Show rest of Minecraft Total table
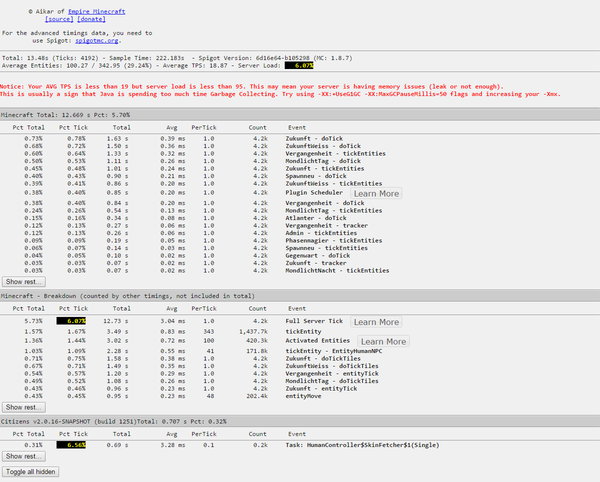Viewport: 600px width, 482px height. [x=24, y=282]
